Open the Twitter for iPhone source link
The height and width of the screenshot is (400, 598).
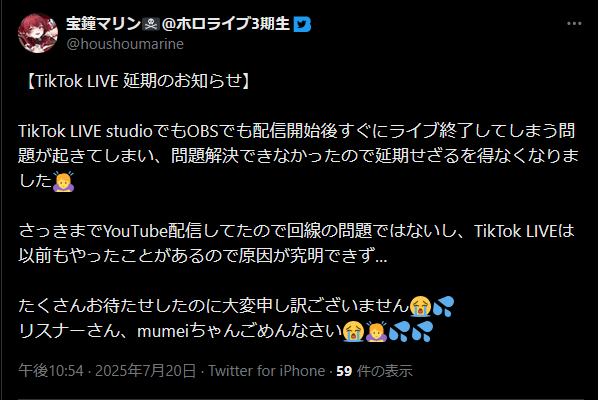tap(267, 371)
